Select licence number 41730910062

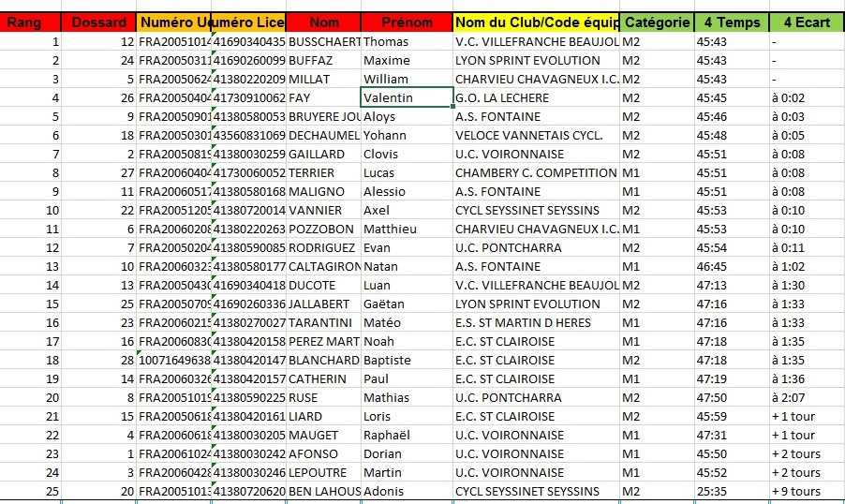pos(248,97)
